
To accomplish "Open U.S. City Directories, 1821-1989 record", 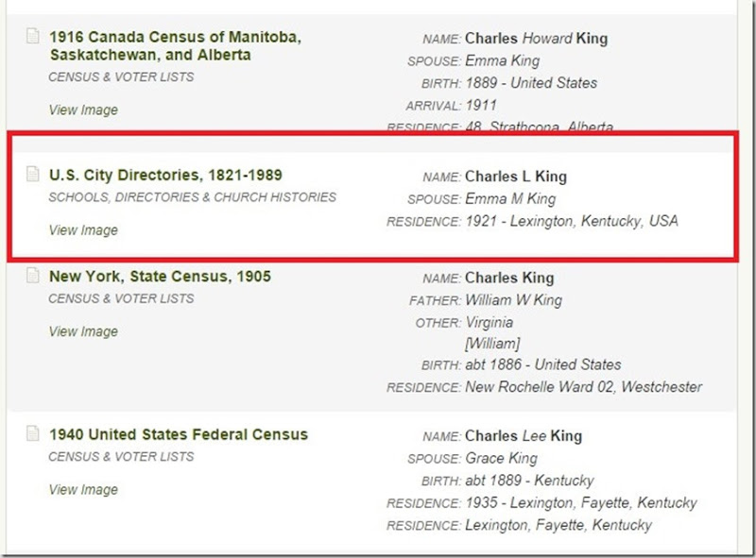I will tap(165, 176).
